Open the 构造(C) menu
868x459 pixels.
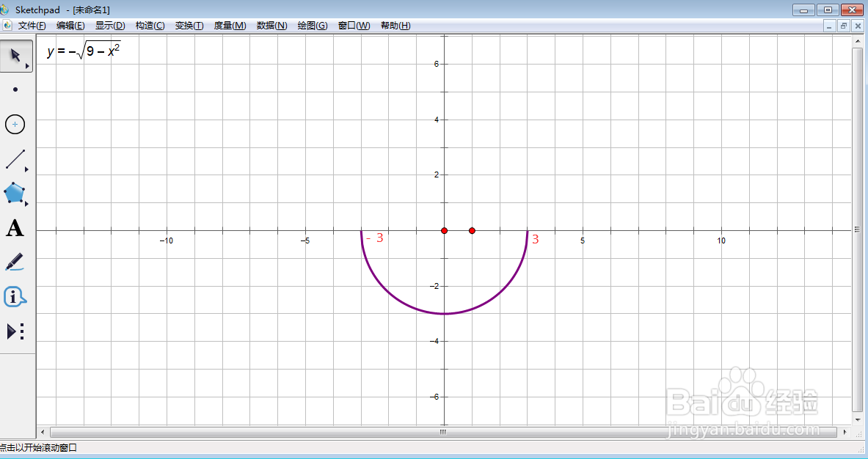point(150,26)
